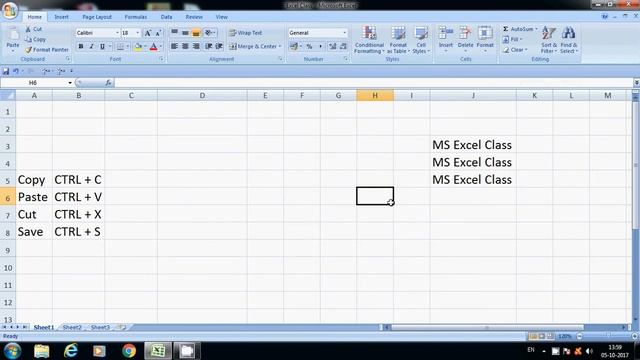Select the Cut command

coord(33,29)
